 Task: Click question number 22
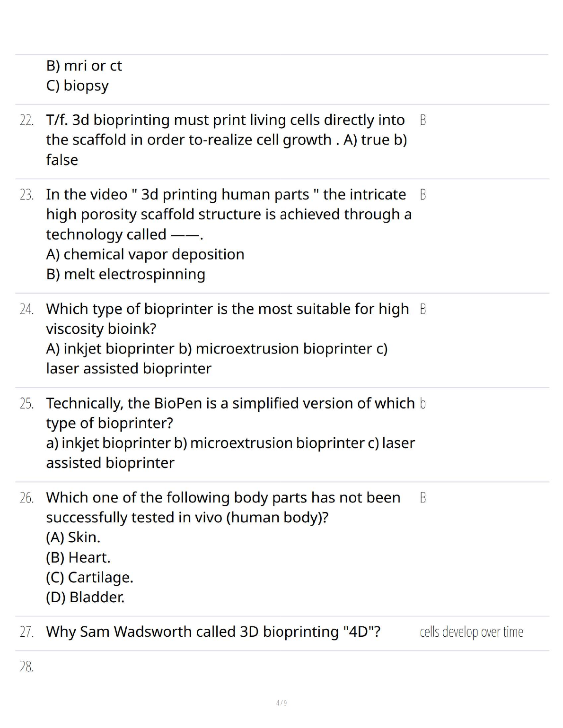[x=26, y=120]
